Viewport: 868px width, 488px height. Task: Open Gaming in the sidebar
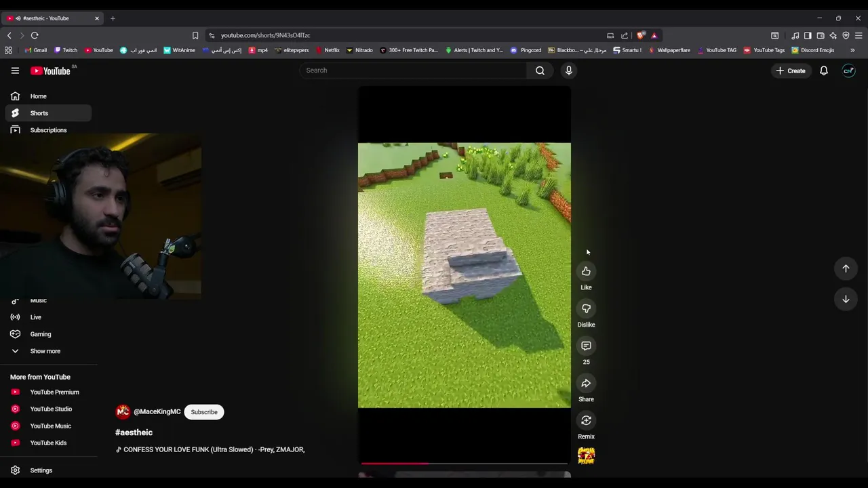(x=48, y=334)
